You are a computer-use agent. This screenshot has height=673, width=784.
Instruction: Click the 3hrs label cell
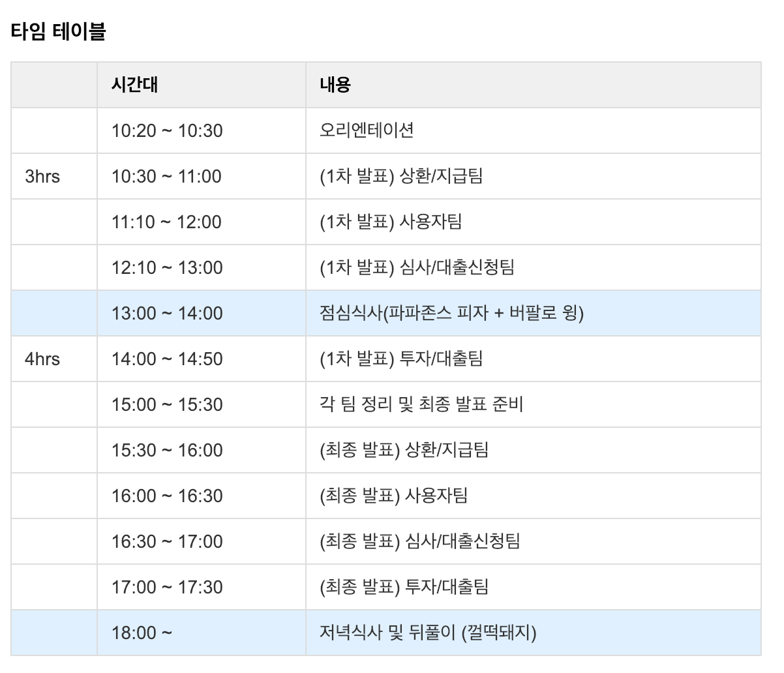[x=54, y=176]
